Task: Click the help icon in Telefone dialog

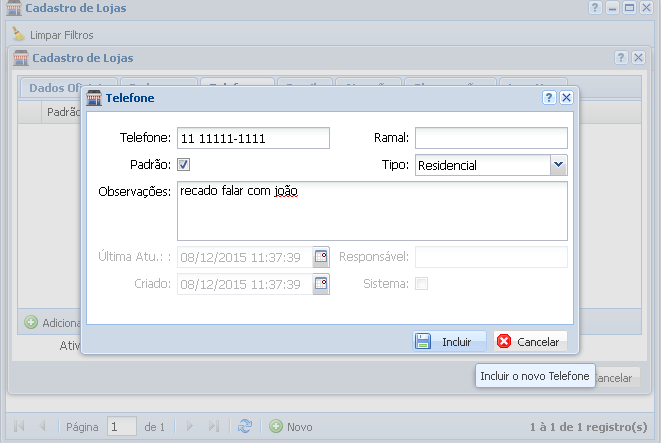Action: pyautogui.click(x=549, y=98)
